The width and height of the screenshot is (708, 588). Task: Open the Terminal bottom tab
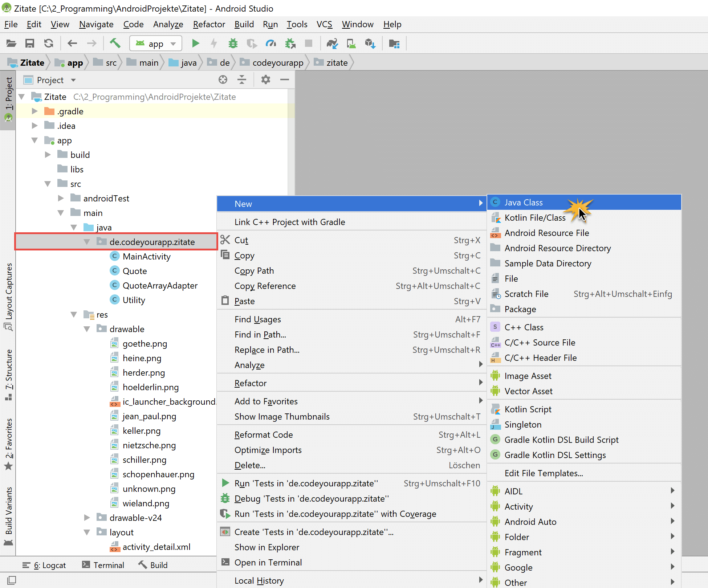tap(103, 565)
